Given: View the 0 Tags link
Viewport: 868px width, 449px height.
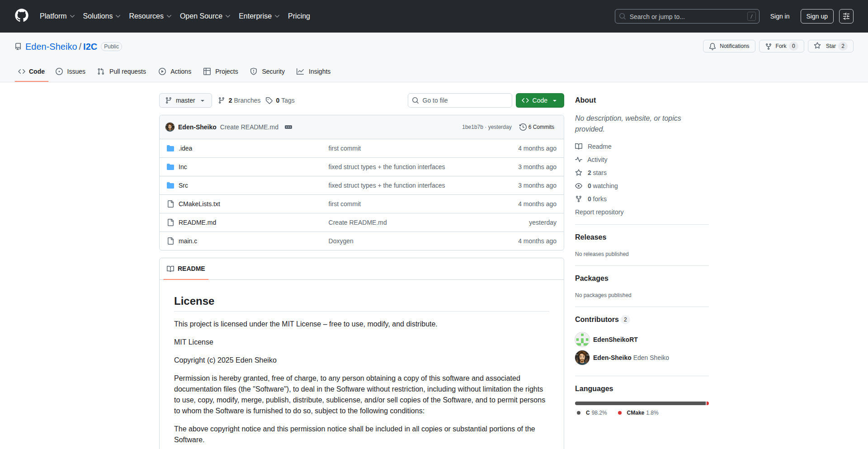Looking at the screenshot, I should click(280, 100).
